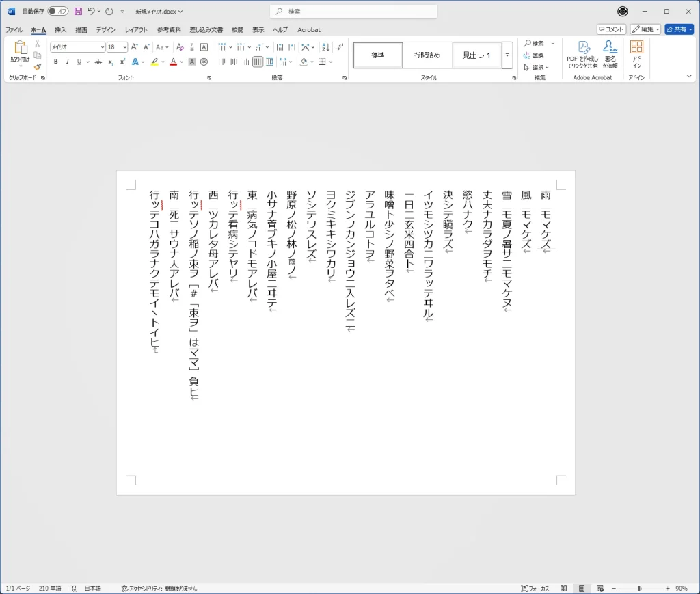
Task: Apply italic with the I icon
Action: (x=67, y=62)
